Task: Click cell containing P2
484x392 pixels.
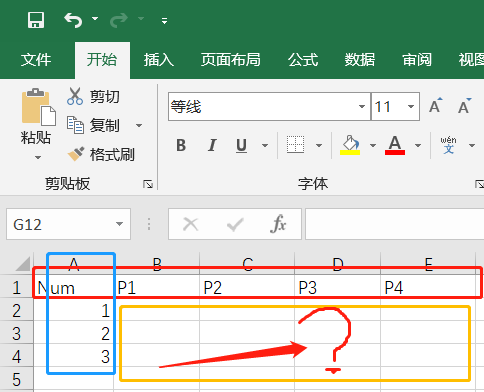Action: 247,287
